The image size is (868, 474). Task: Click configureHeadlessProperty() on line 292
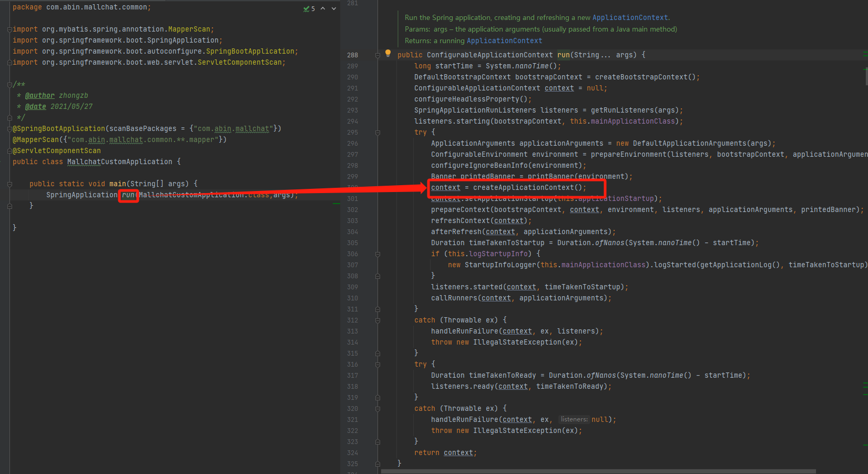[471, 99]
